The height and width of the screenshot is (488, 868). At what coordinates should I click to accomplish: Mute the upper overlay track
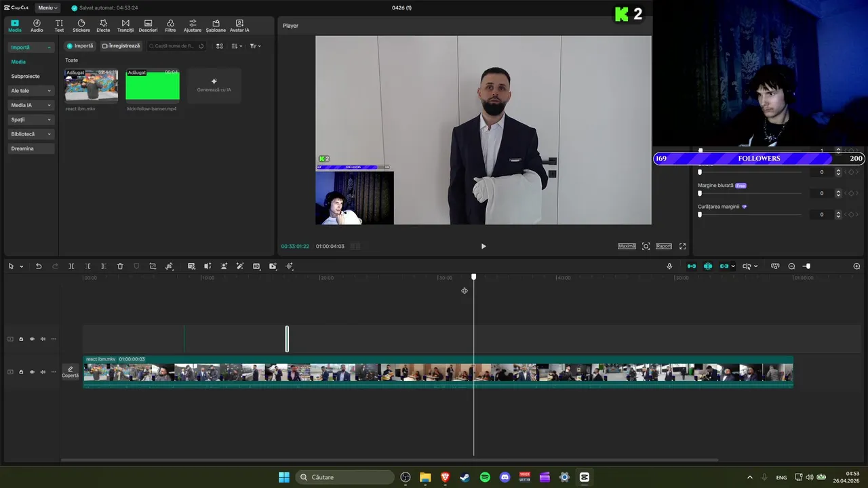click(43, 339)
